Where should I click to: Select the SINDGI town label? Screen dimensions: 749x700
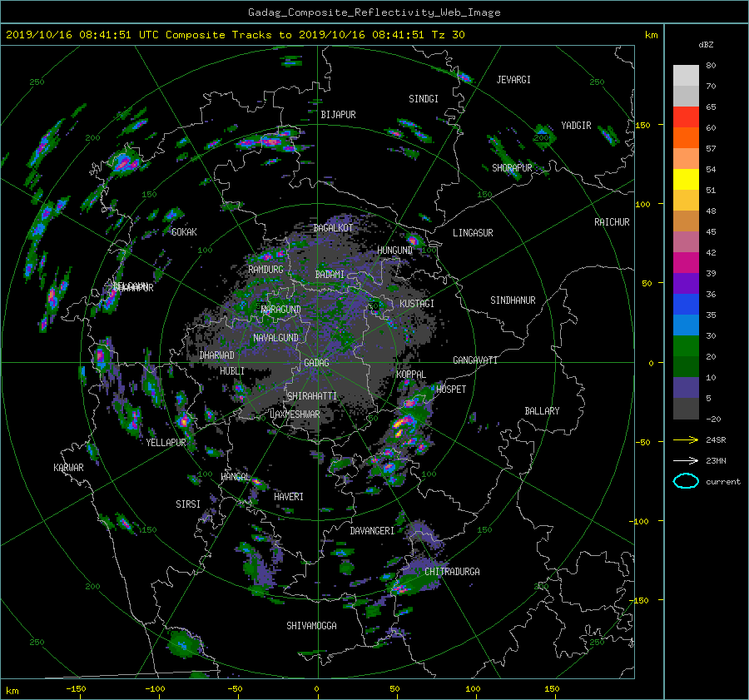(x=424, y=99)
